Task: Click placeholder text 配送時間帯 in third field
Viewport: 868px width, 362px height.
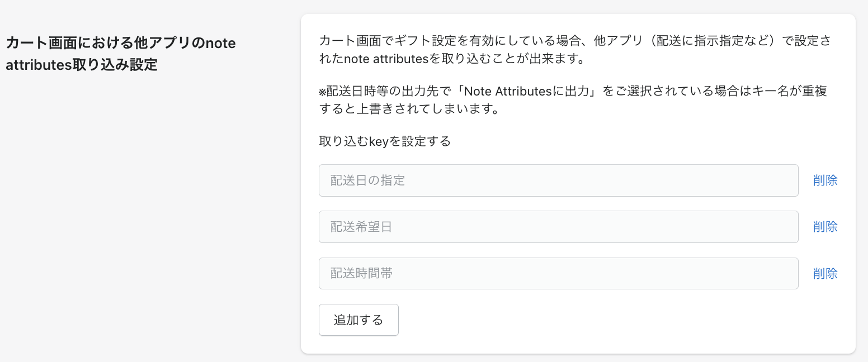Action: tap(361, 273)
